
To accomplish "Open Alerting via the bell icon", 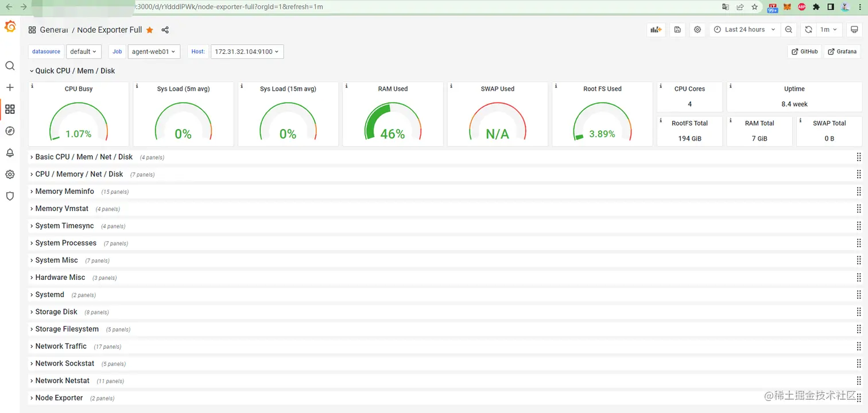I will 9,152.
